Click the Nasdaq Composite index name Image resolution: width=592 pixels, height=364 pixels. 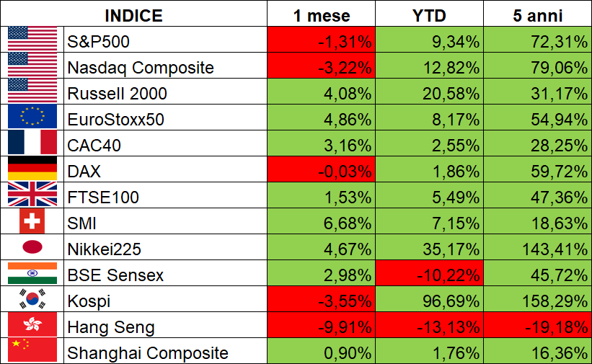pos(141,68)
